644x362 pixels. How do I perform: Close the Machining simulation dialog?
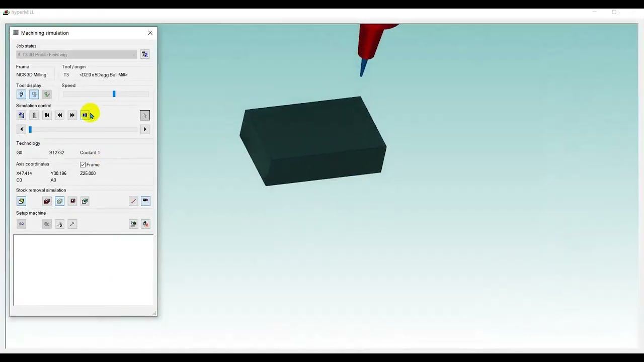[150, 33]
